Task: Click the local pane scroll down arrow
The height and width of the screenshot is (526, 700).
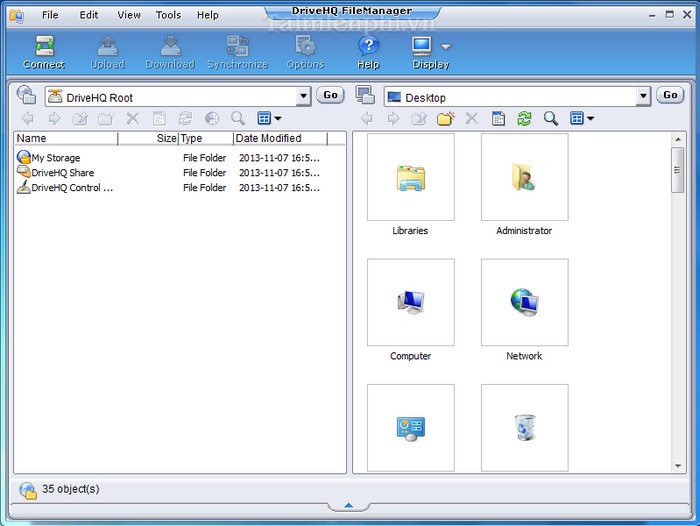Action: [x=678, y=466]
